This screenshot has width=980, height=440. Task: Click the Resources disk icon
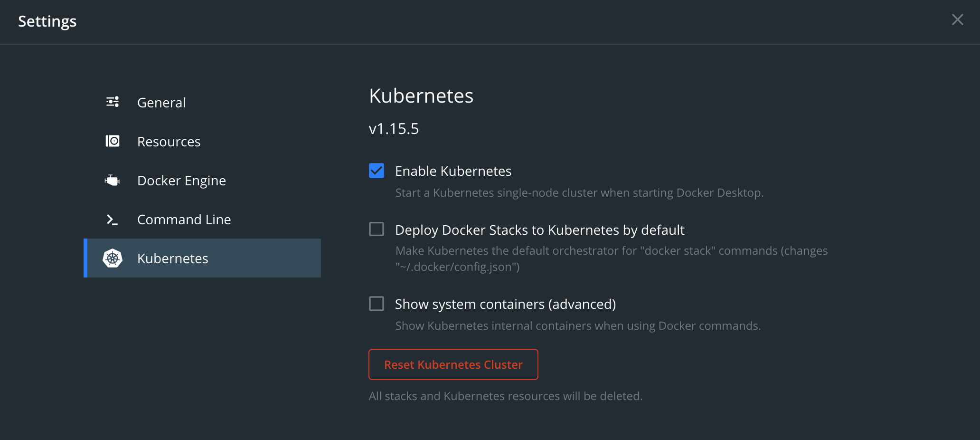coord(113,141)
